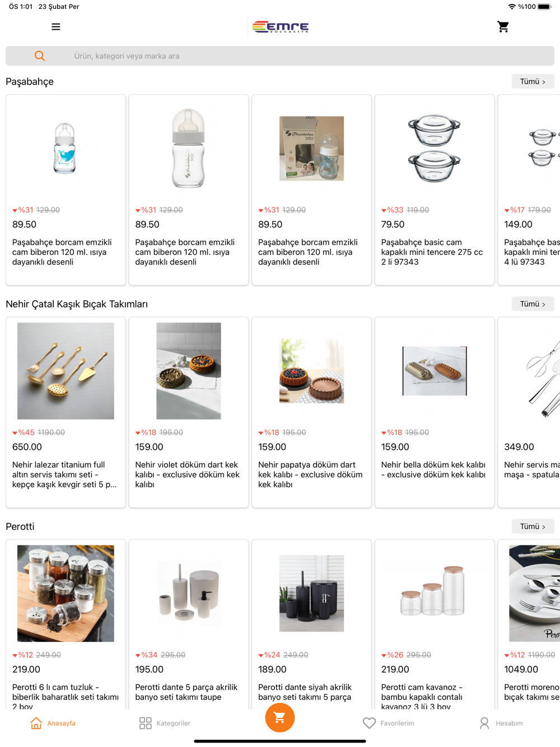The height and width of the screenshot is (747, 560).
Task: Expand Paşabahçe section with Tümü
Action: (533, 82)
